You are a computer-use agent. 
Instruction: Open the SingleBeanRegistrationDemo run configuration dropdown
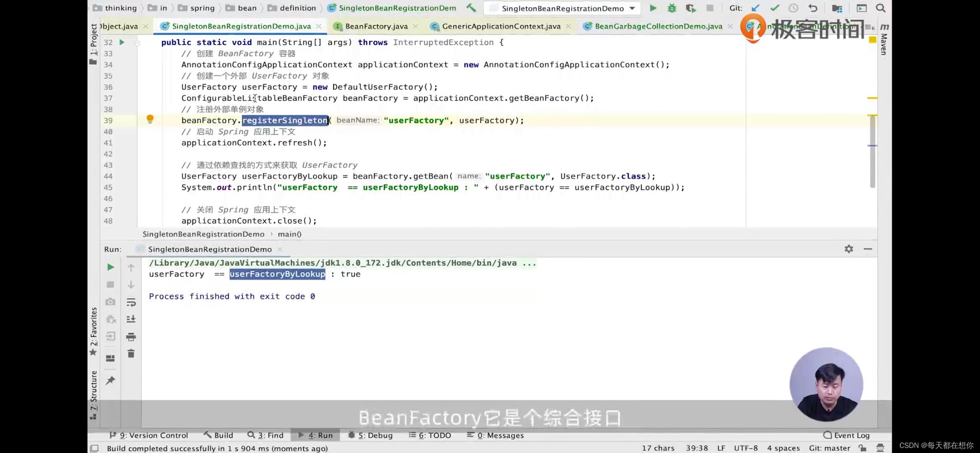[562, 8]
